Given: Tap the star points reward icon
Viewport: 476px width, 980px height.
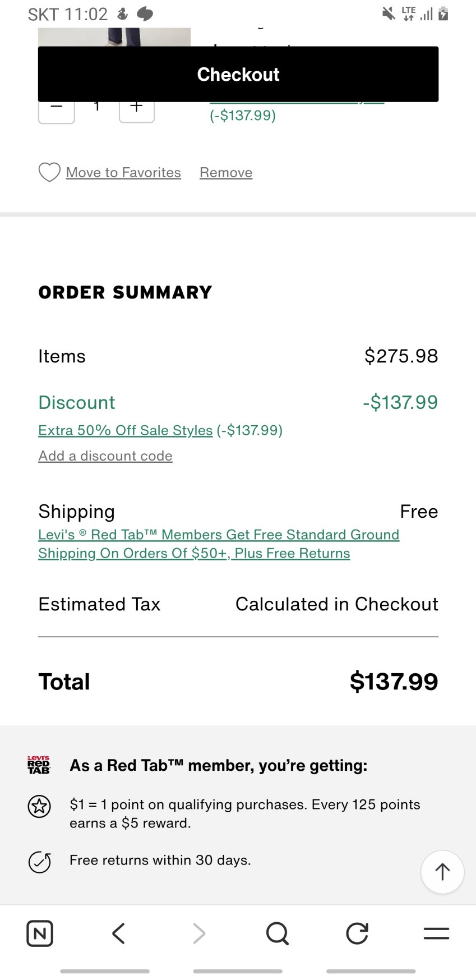Looking at the screenshot, I should tap(39, 807).
